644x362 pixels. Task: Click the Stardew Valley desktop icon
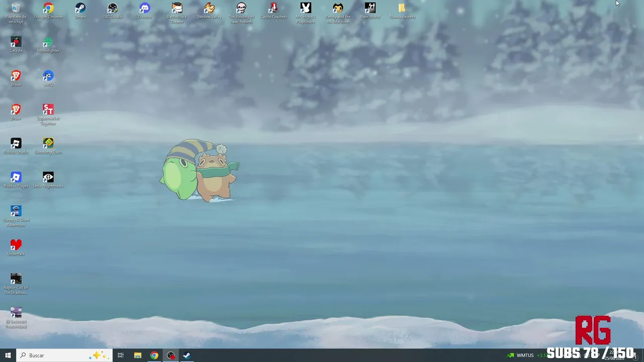[209, 11]
